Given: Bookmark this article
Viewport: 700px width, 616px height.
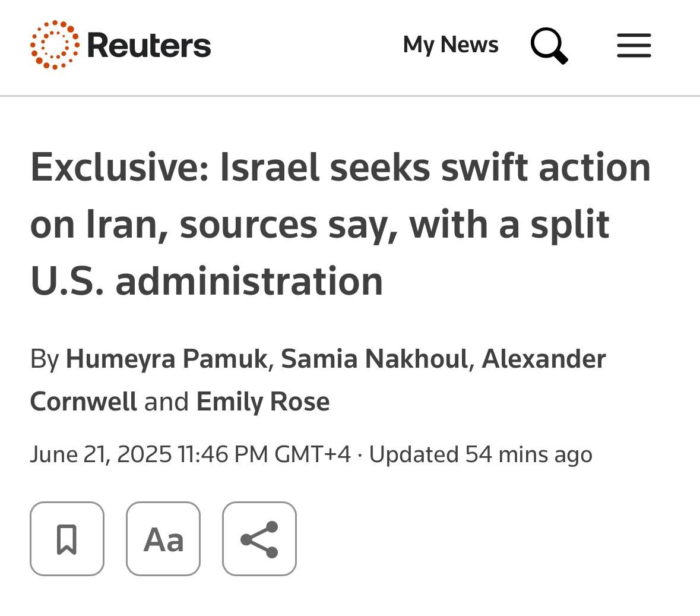Looking at the screenshot, I should [x=67, y=539].
